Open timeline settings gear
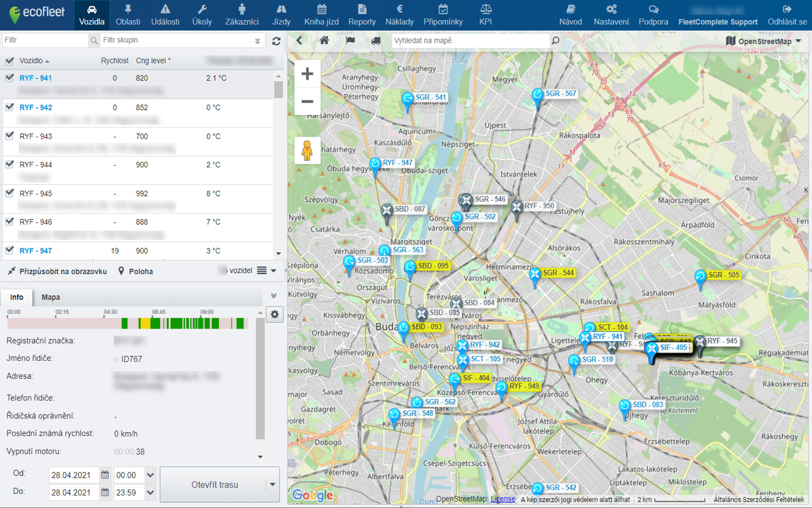Screen dimensions: 812x508 (275, 314)
